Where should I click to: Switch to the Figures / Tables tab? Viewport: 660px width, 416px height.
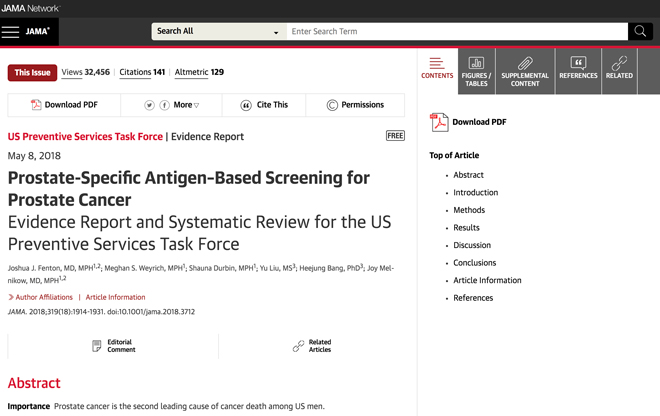[476, 71]
